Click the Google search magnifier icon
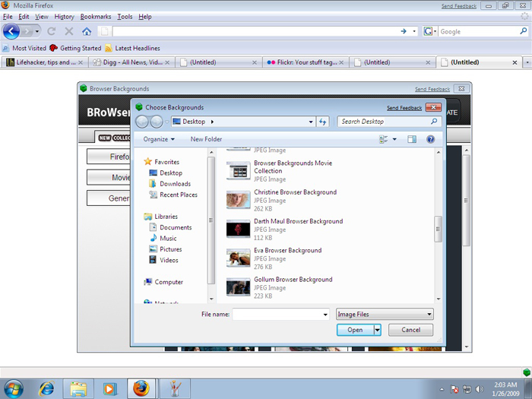The width and height of the screenshot is (532, 399). tap(523, 31)
